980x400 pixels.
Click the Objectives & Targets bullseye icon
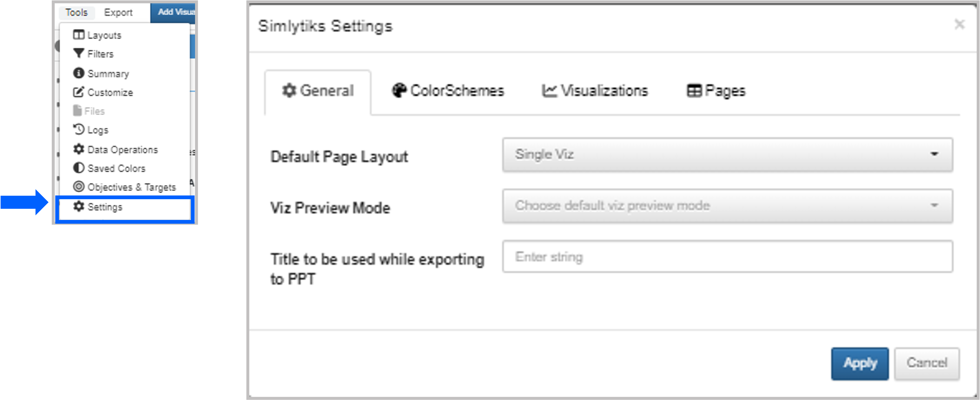(x=78, y=186)
